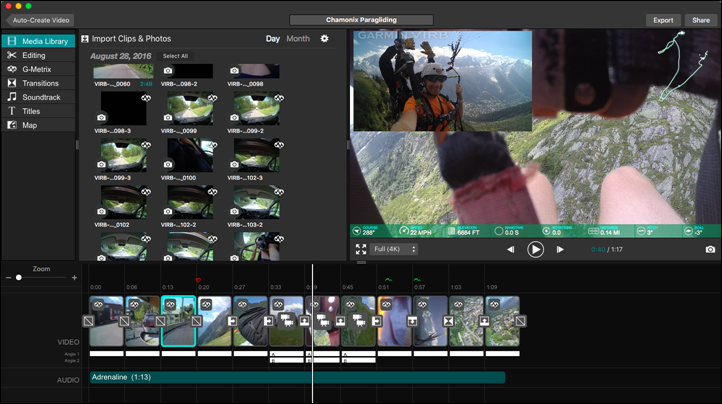The height and width of the screenshot is (404, 722).
Task: Switch library view to Day
Action: point(272,39)
